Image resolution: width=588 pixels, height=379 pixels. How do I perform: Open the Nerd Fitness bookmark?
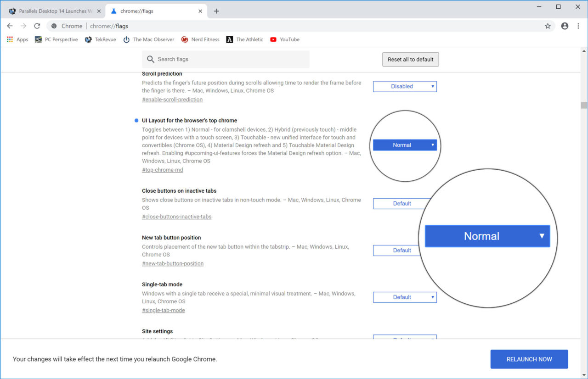(200, 39)
